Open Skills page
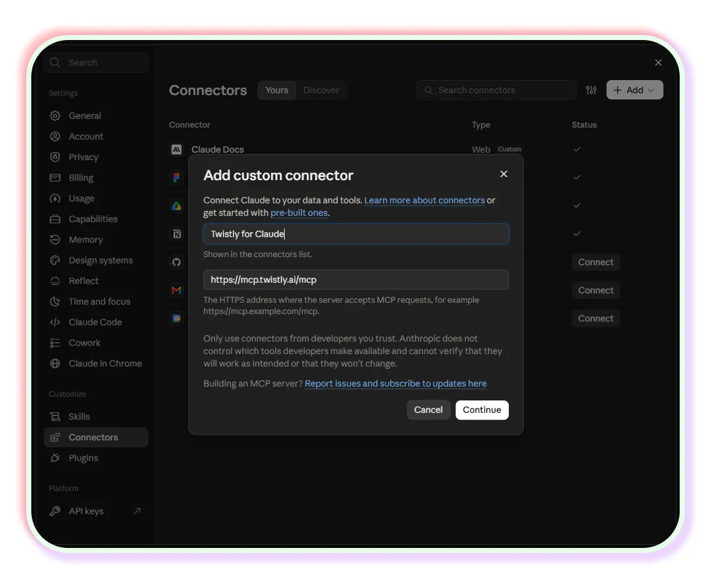This screenshot has height=588, width=711. [x=96, y=417]
